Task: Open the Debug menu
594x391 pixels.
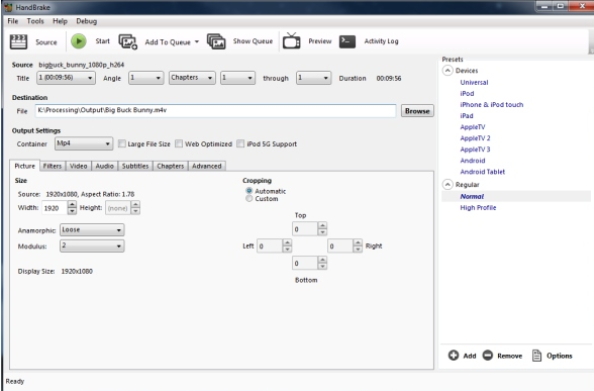Action: pos(86,21)
